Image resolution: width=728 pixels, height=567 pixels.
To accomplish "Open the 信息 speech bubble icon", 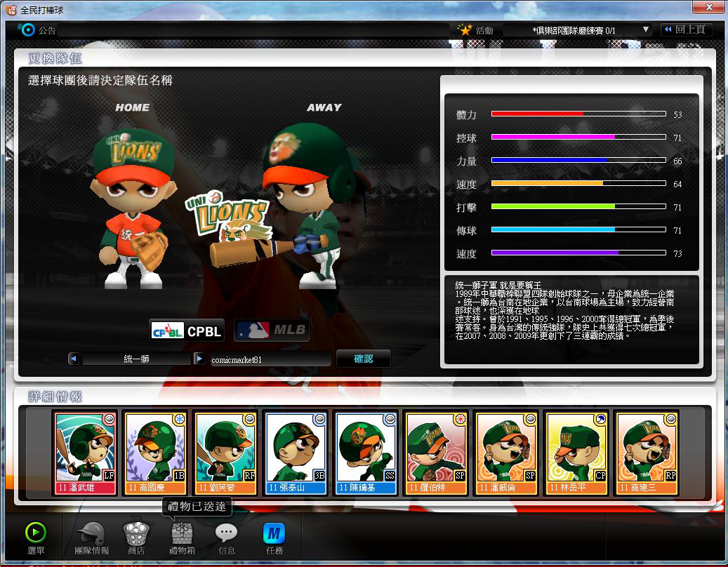I will pos(227,533).
